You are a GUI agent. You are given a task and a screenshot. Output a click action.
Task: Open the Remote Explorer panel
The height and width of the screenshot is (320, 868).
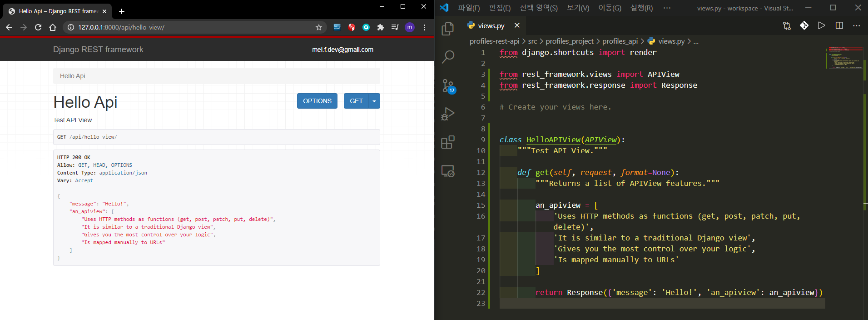tap(448, 171)
